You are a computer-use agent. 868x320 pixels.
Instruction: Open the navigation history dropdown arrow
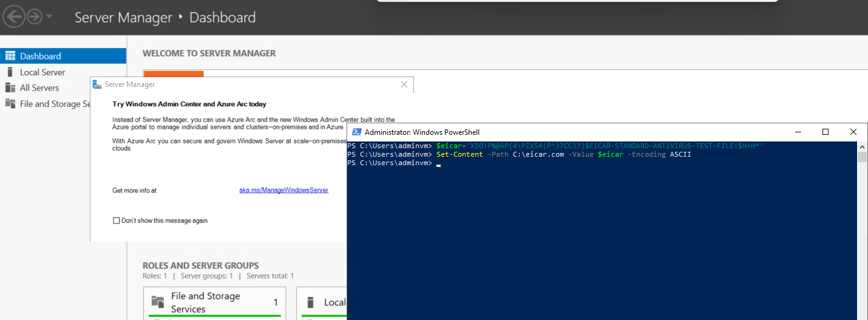49,16
